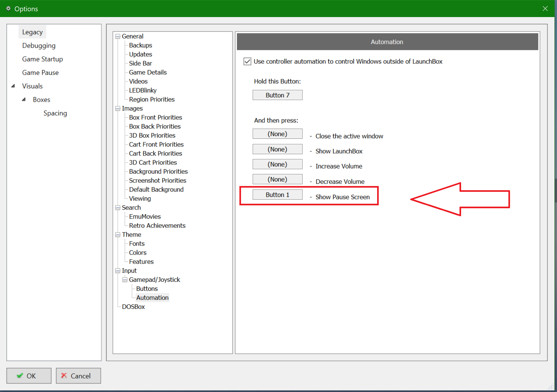The image size is (557, 392).
Task: Collapse the General tree node
Action: 118,36
